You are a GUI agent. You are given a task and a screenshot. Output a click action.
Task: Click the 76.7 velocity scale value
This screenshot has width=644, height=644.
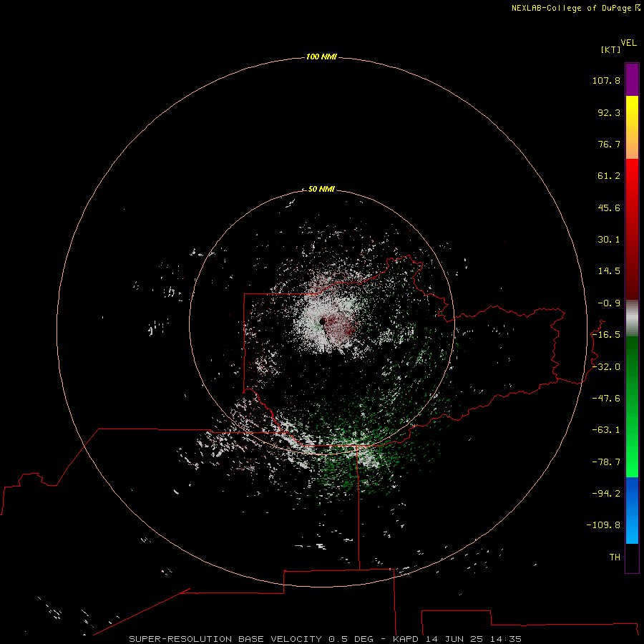[x=609, y=144]
